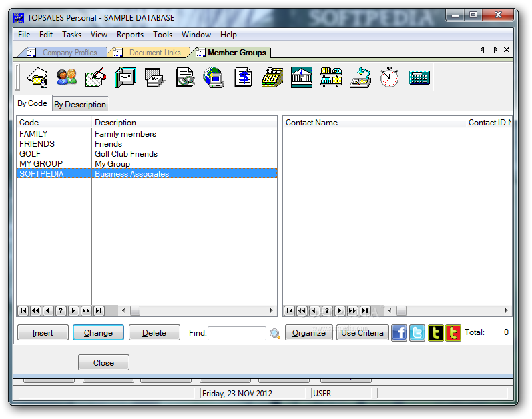This screenshot has height=419, width=532.
Task: Open the Window menu
Action: click(196, 35)
